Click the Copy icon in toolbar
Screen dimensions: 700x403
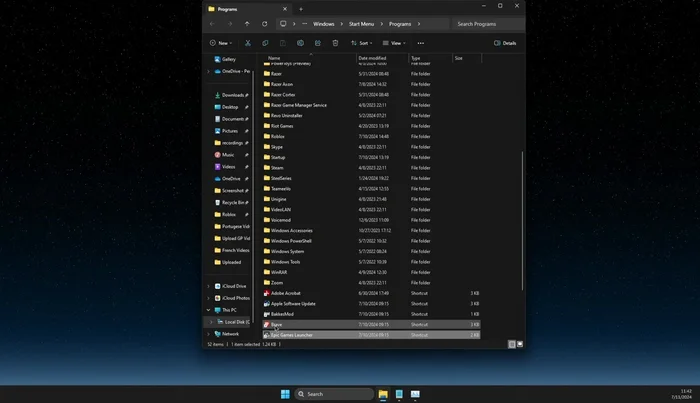[265, 43]
